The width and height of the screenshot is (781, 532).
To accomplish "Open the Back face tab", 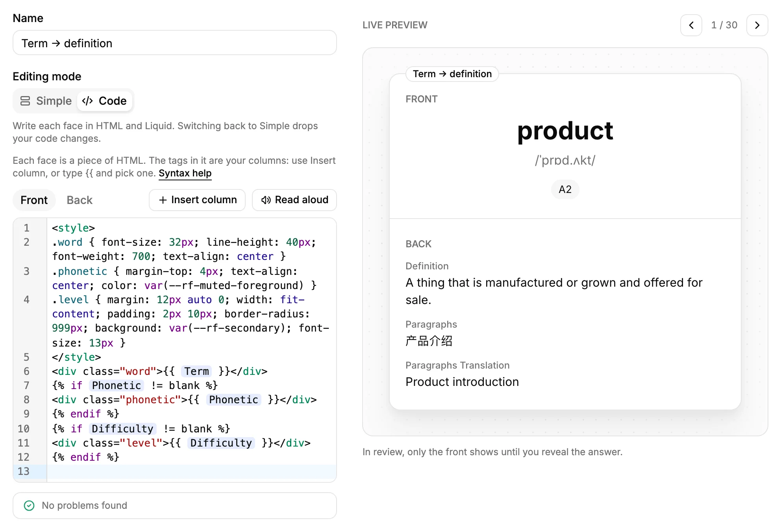I will click(80, 200).
